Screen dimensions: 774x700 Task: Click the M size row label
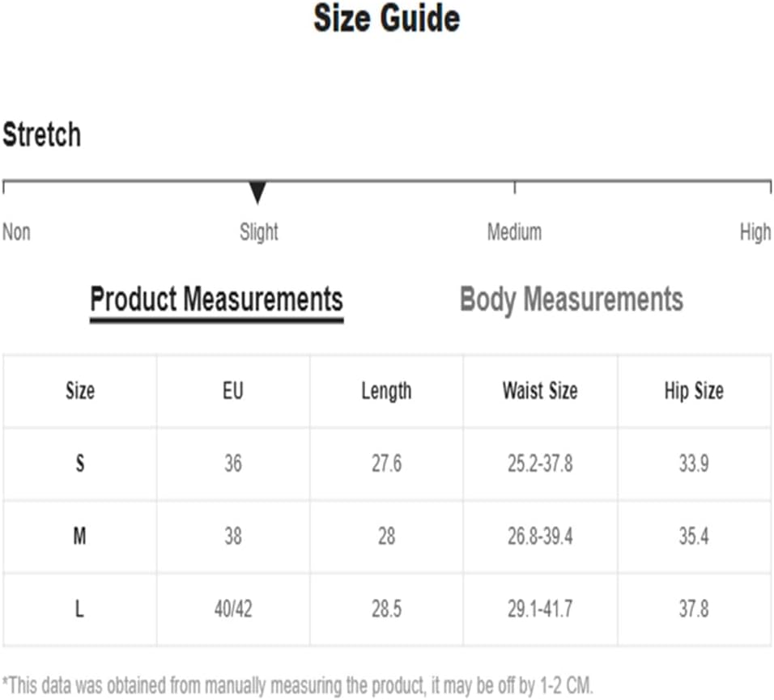coord(80,537)
